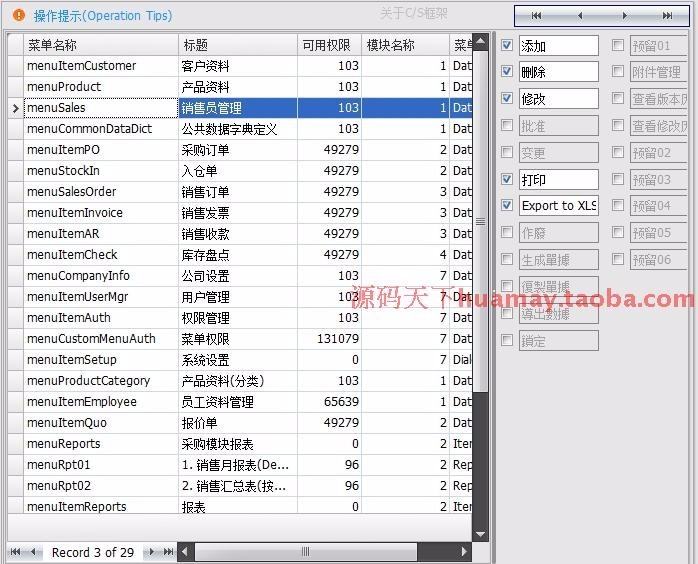
Task: Check the 預留02 checkbox
Action: pos(618,152)
